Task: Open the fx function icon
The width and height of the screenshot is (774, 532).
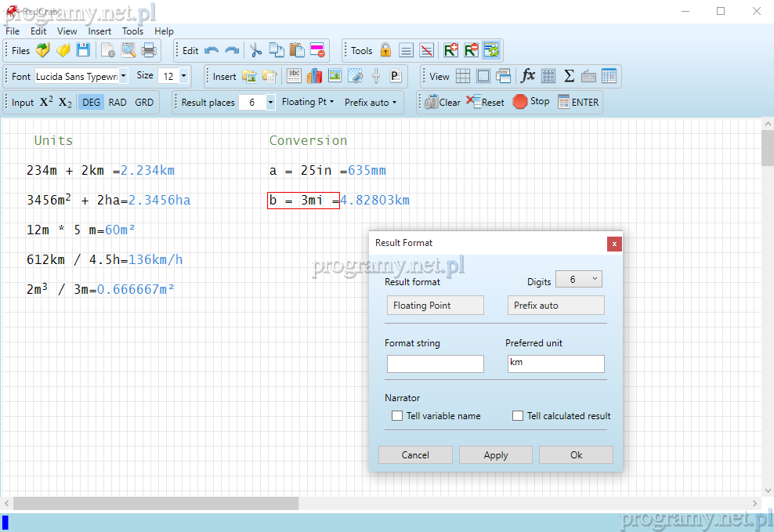Action: click(528, 76)
